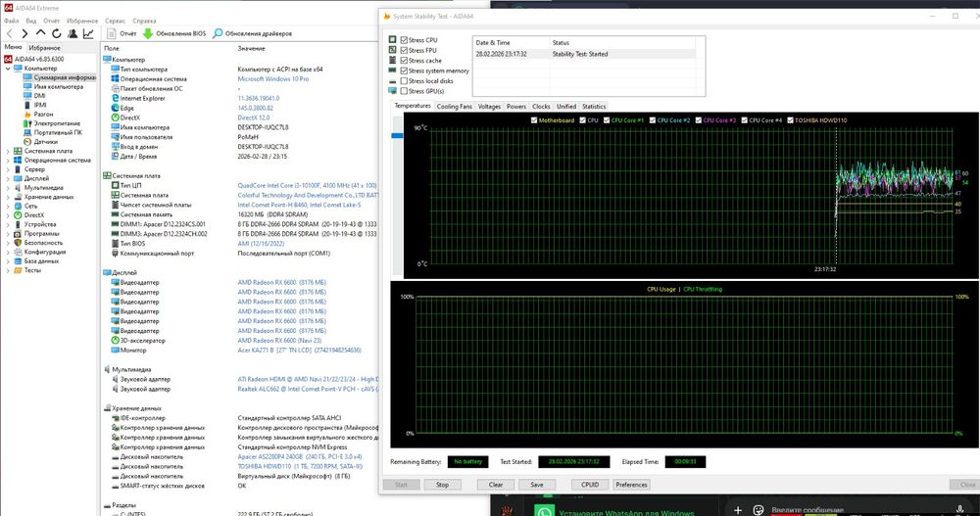Uncheck Stress system memory
Viewport: 980px width, 516px height.
point(404,70)
